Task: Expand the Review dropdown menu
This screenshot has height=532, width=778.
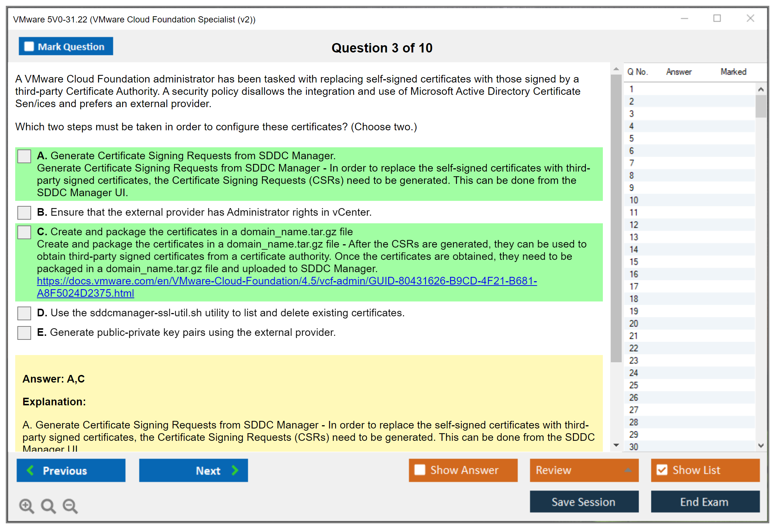Action: (x=628, y=470)
